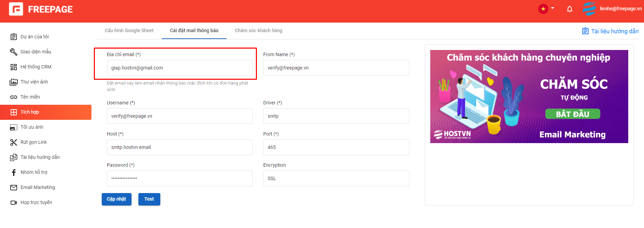644x228 pixels.
Task: Click the Tích hợp grid icon
Action: point(14,112)
